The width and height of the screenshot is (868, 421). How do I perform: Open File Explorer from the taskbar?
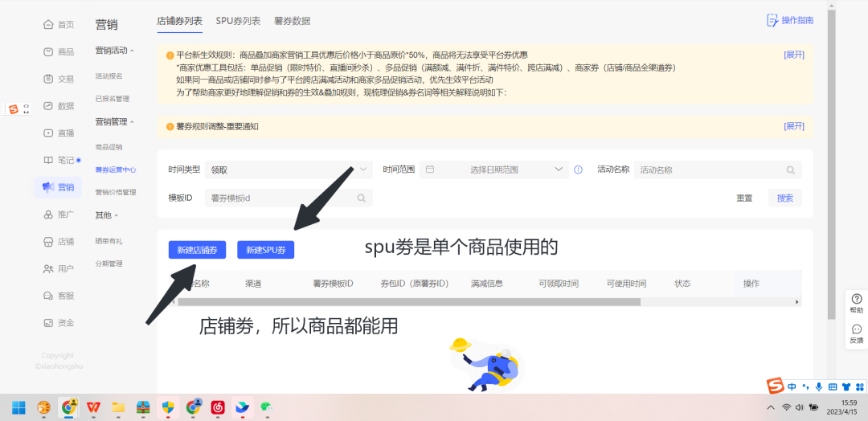tap(118, 407)
